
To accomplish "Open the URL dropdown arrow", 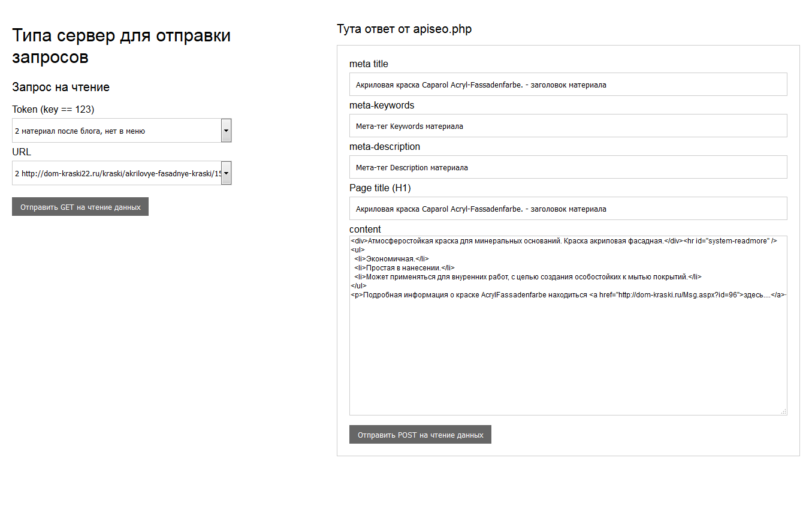I will 226,173.
